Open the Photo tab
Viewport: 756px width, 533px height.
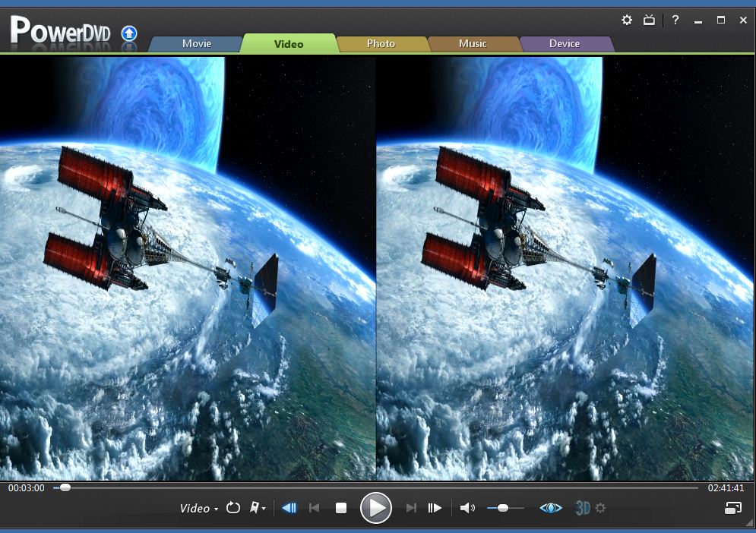pyautogui.click(x=381, y=43)
